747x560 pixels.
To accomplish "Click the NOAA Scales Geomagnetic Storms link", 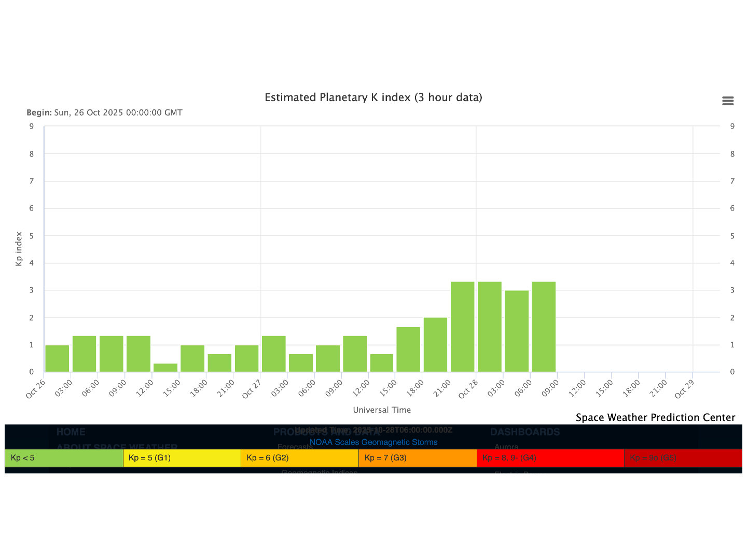I will click(x=373, y=442).
